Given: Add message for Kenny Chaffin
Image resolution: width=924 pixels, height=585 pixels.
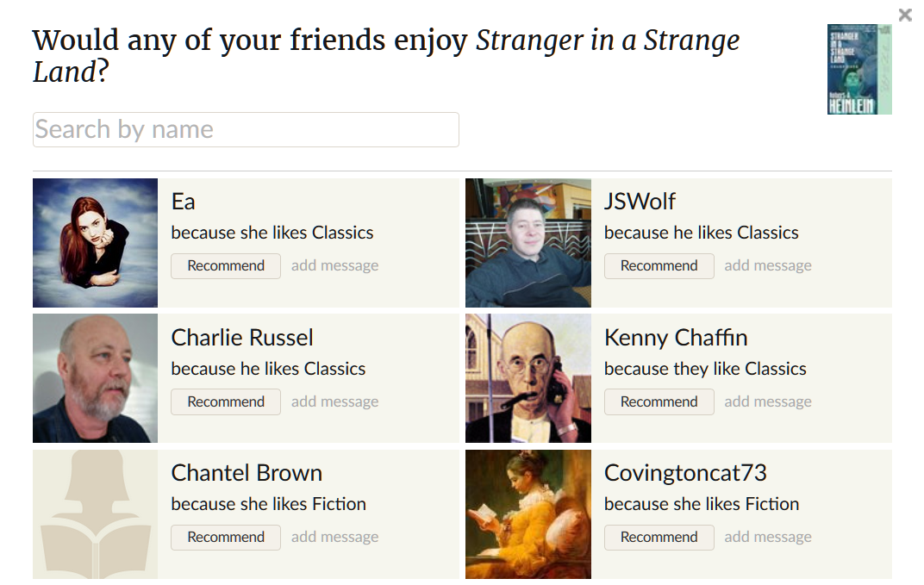Looking at the screenshot, I should tap(767, 401).
